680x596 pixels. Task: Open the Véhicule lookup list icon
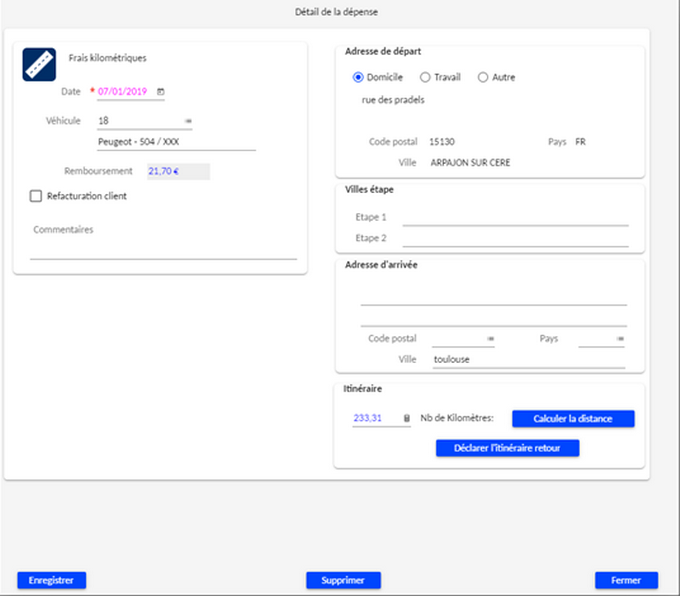(x=188, y=121)
